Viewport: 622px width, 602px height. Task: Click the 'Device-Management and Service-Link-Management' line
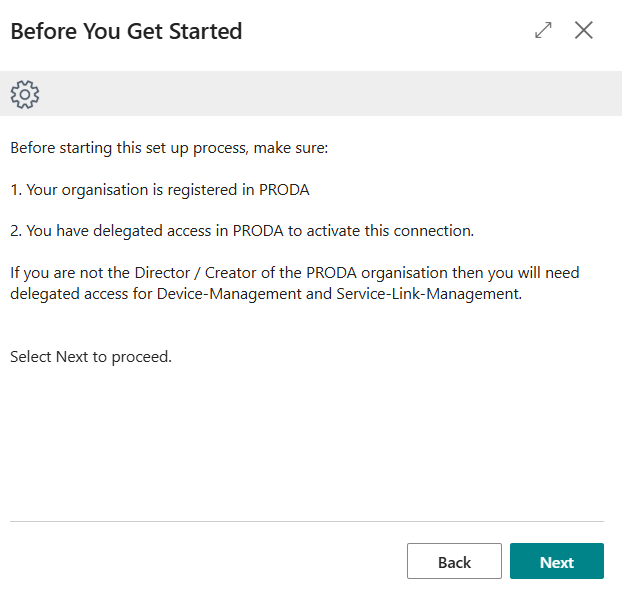pyautogui.click(x=266, y=294)
